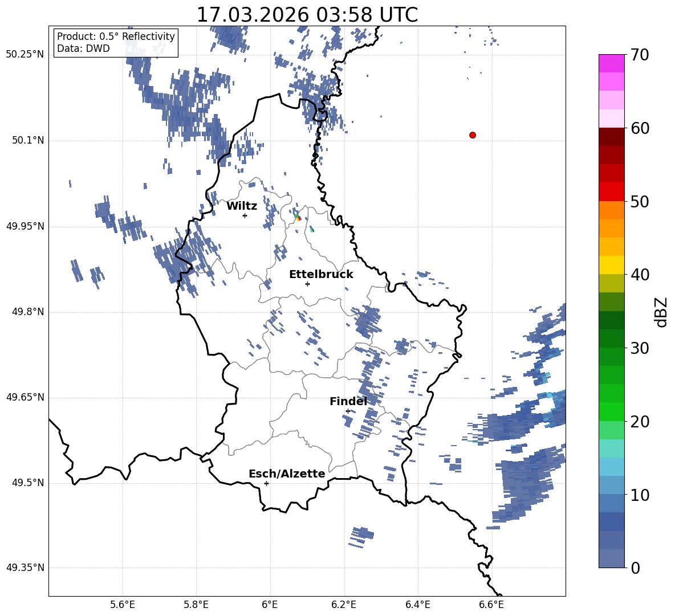Click the 6.4°E longitude label
The height and width of the screenshot is (616, 675).
(417, 605)
